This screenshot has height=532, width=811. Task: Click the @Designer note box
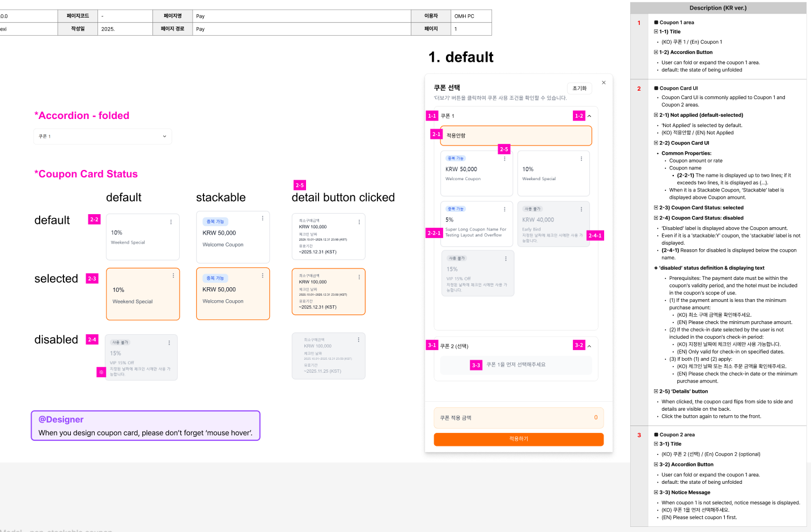pos(146,426)
